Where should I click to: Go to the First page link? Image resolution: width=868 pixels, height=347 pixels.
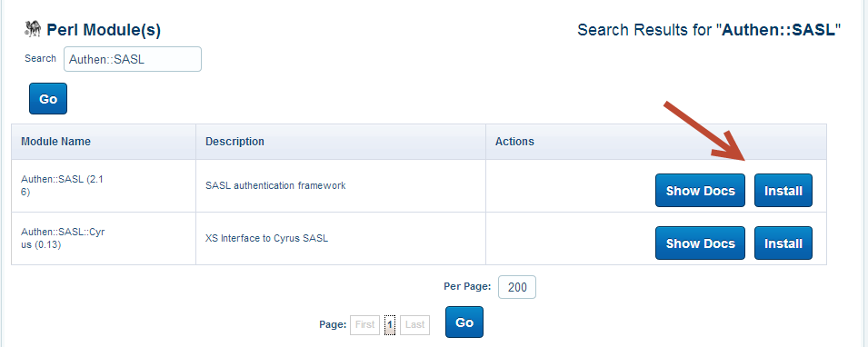tap(364, 325)
